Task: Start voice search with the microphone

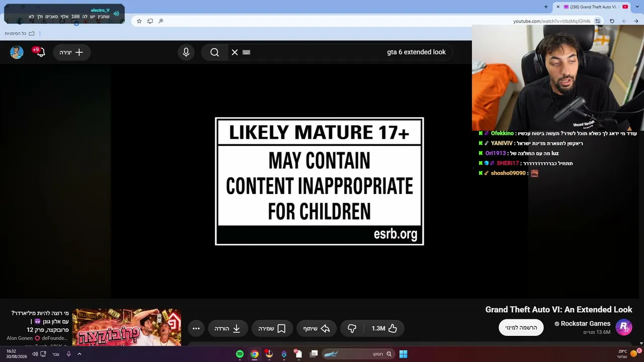Action: point(186,52)
